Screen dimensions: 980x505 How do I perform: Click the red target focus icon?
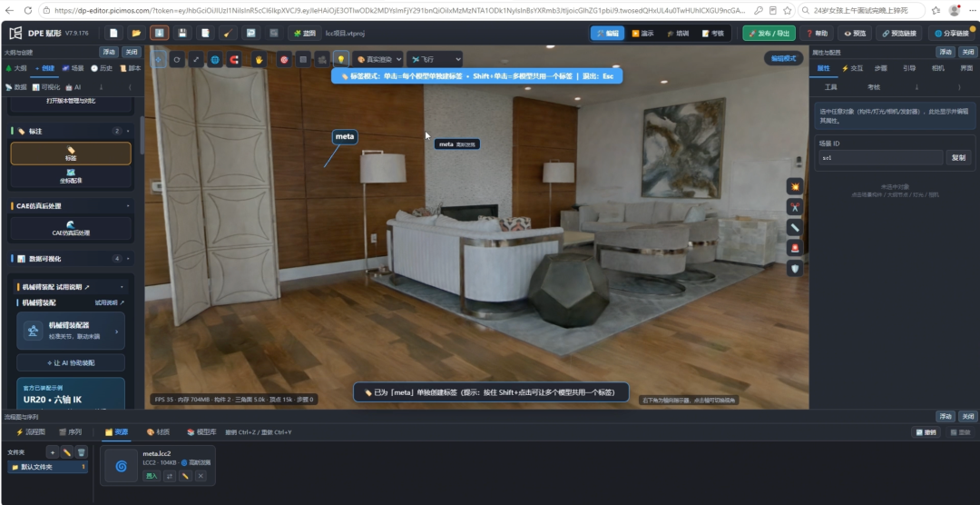[x=284, y=59]
